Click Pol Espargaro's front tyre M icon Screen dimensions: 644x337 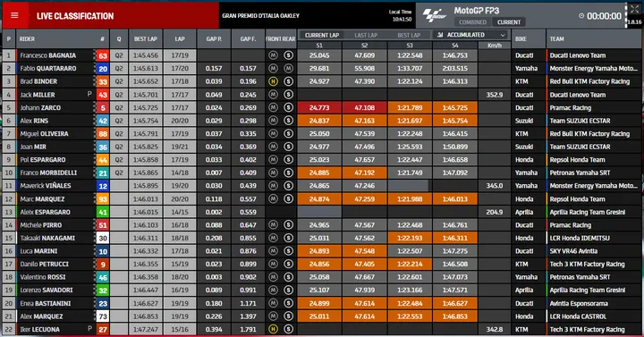(x=273, y=160)
